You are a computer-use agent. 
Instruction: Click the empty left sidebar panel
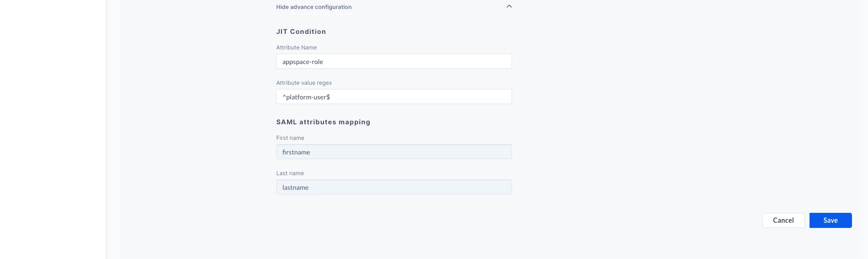(x=53, y=129)
